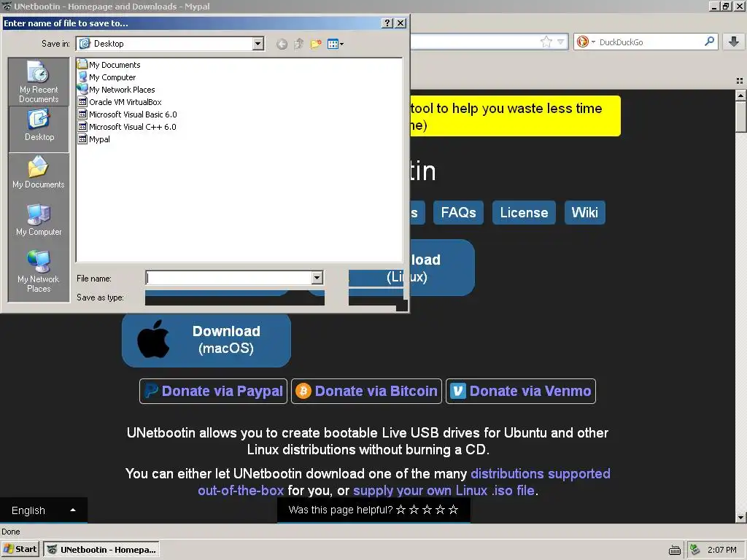The height and width of the screenshot is (560, 747).
Task: Rate page with the fifth star
Action: (x=454, y=510)
